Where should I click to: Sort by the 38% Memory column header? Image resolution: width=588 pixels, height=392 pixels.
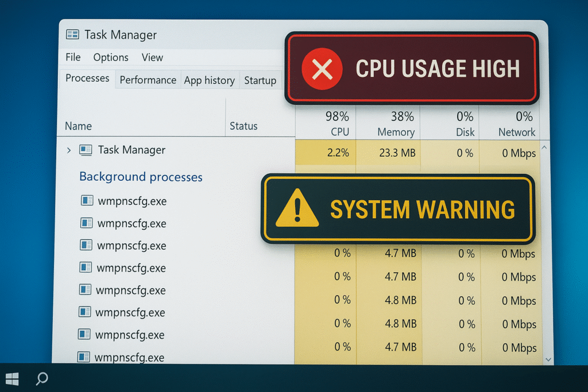click(395, 124)
